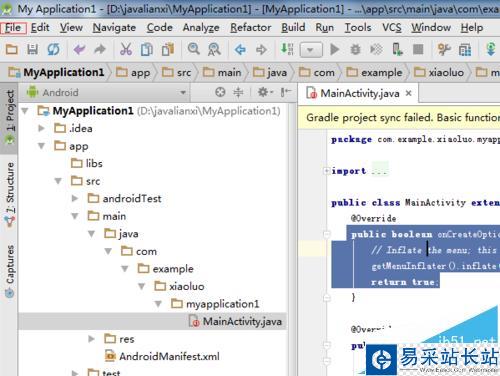500x376 pixels.
Task: Click the Debug bug icon
Action: pos(355,50)
